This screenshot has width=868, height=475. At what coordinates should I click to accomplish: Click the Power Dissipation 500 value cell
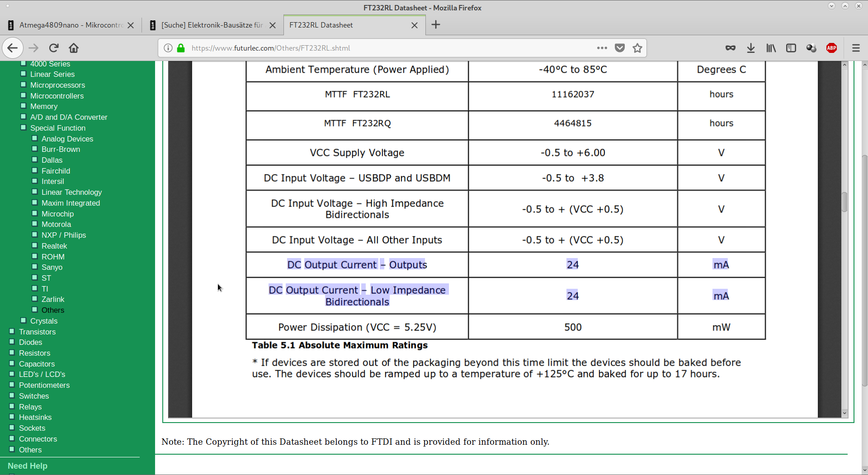pos(573,327)
